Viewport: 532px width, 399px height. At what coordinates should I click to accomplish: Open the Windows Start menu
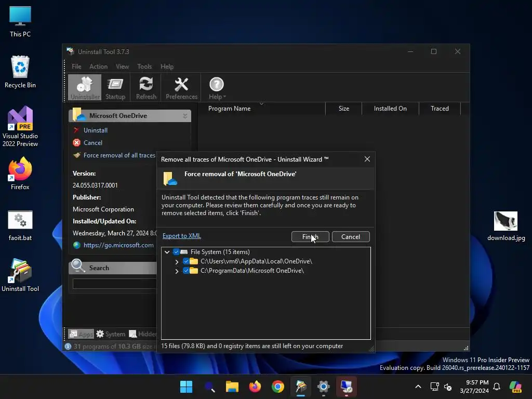(186, 387)
